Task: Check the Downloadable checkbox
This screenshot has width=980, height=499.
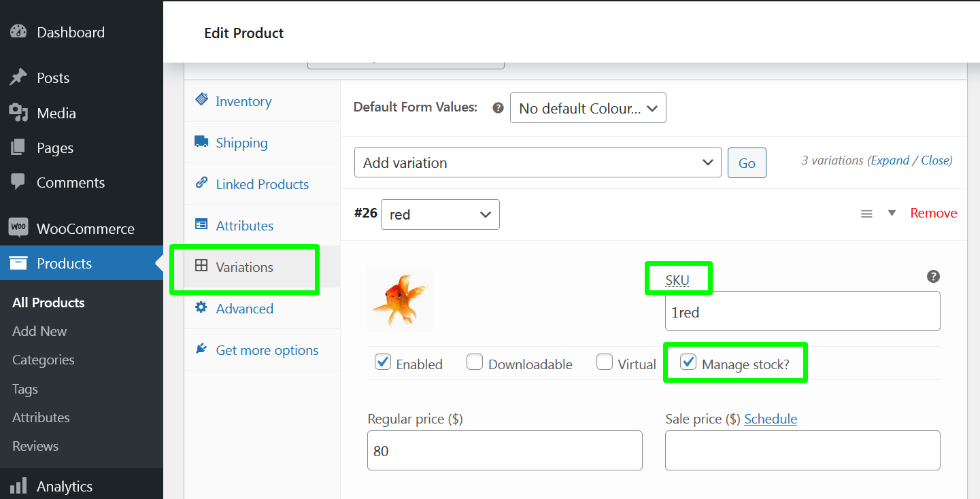Action: pyautogui.click(x=475, y=362)
